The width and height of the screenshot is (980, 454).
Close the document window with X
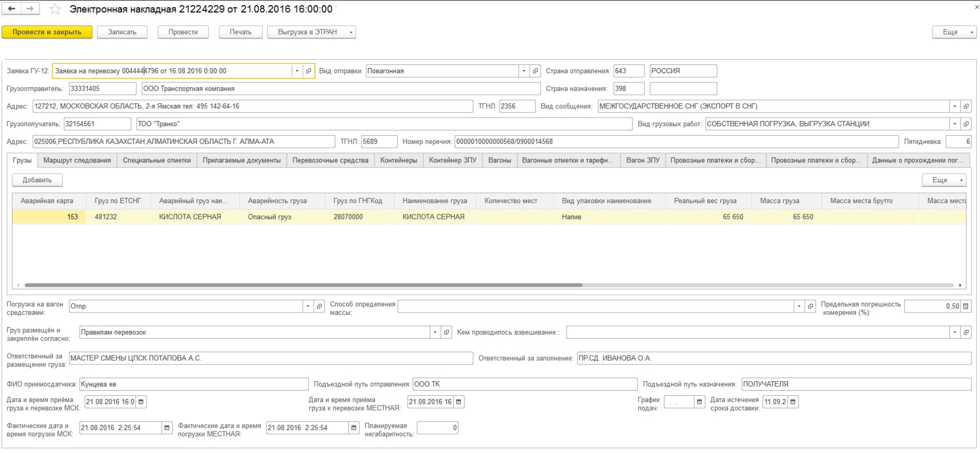click(976, 7)
